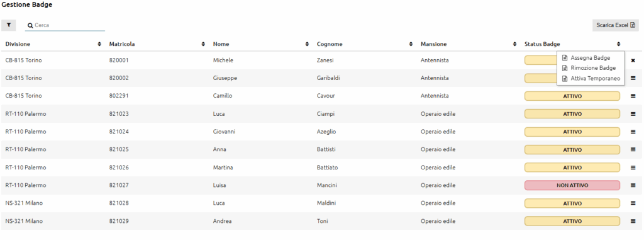
Task: Click the red NON ATTIVO status badge
Action: pyautogui.click(x=572, y=185)
